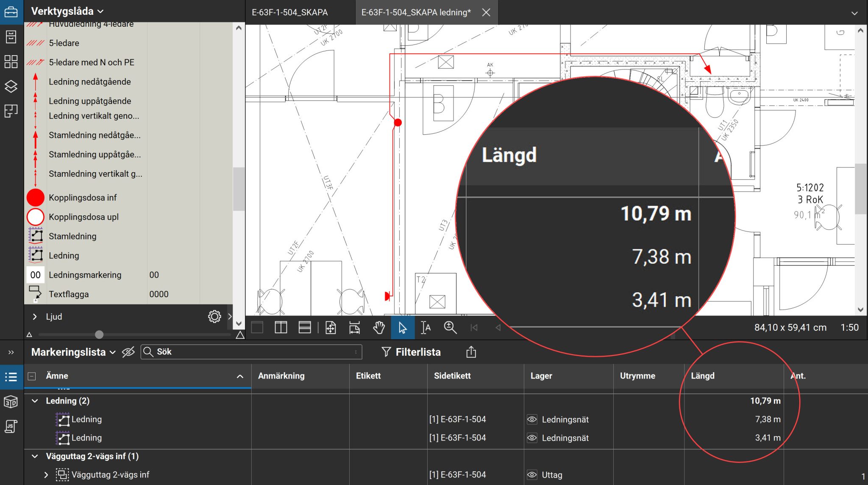The width and height of the screenshot is (868, 485).
Task: Sort by the Längd column header
Action: 703,376
